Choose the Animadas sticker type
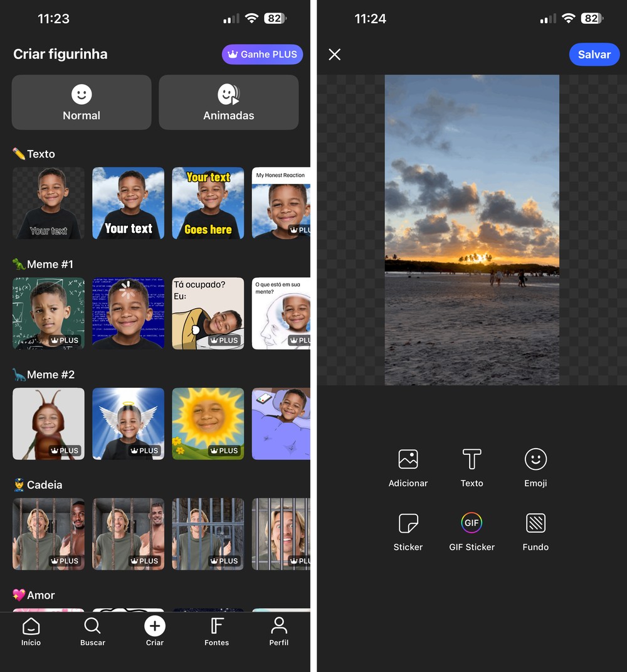The height and width of the screenshot is (672, 627). [x=229, y=102]
